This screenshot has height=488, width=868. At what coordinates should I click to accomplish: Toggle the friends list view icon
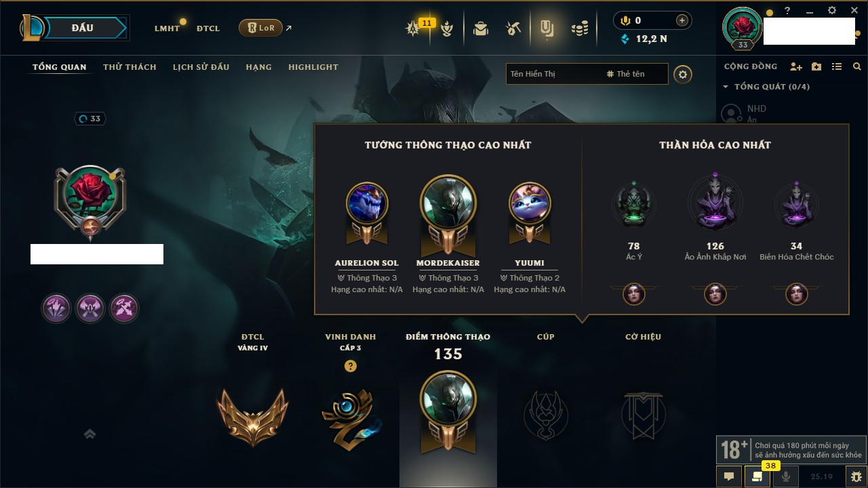click(837, 66)
